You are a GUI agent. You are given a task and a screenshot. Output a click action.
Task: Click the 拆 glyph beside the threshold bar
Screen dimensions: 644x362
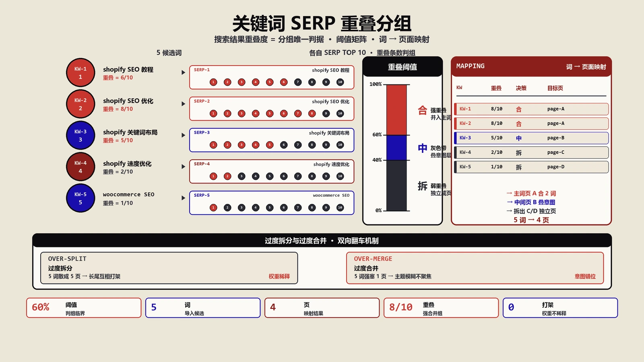click(x=422, y=186)
